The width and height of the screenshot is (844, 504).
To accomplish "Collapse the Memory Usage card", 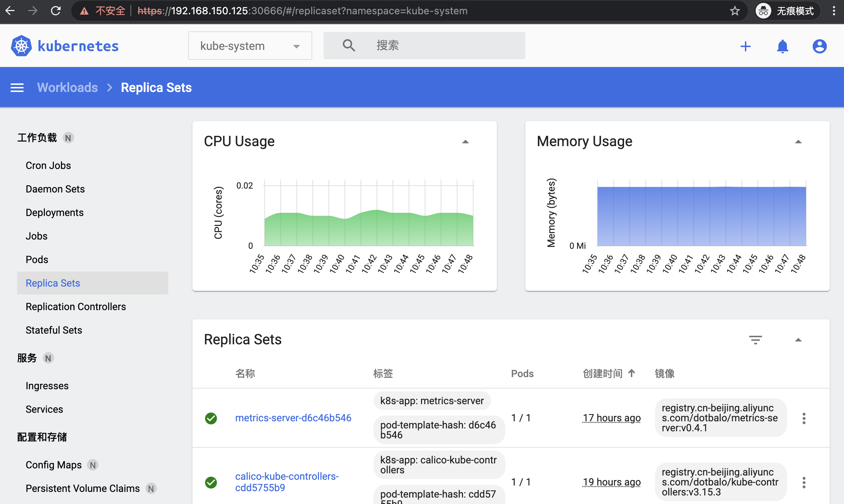I will pyautogui.click(x=798, y=142).
